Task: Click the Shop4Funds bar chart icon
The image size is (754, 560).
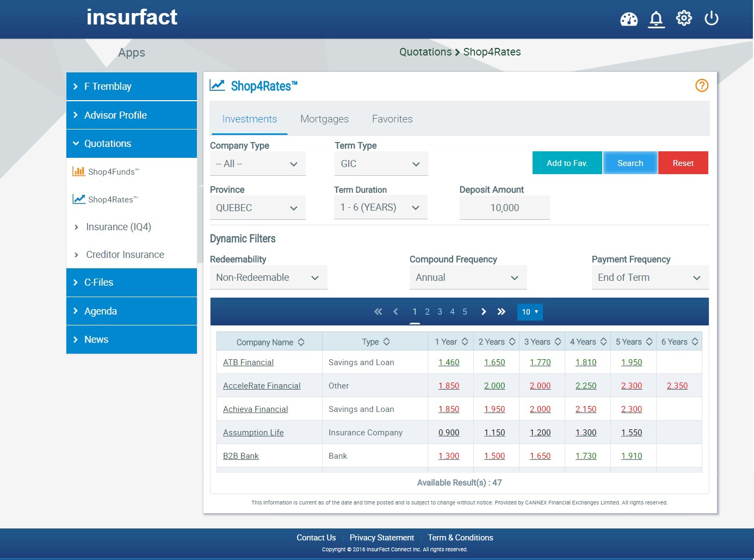Action: tap(79, 171)
